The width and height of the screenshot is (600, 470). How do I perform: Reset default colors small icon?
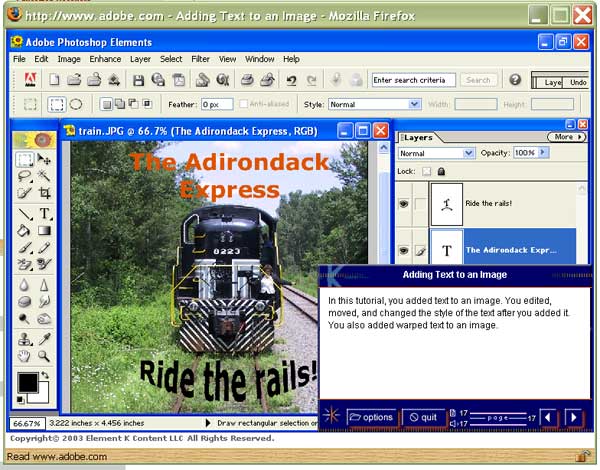21,400
